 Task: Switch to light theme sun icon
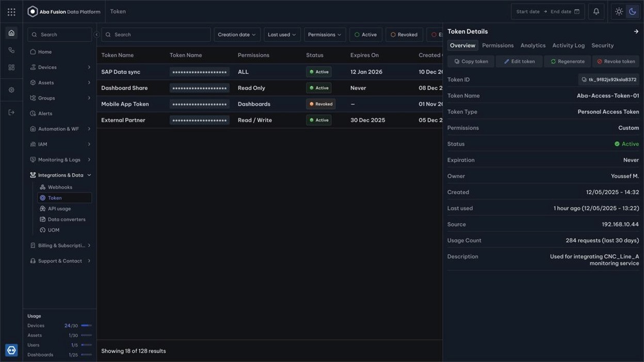tap(619, 11)
